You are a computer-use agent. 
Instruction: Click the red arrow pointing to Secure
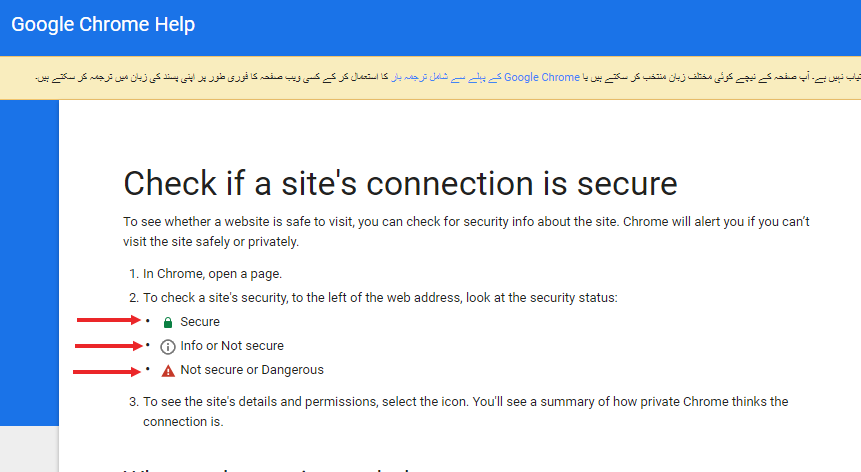click(x=109, y=320)
